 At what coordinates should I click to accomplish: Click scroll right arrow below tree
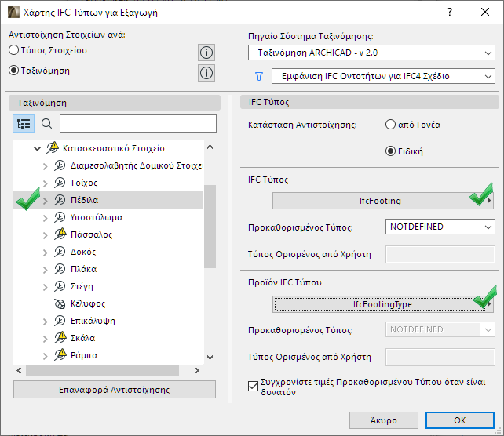(x=197, y=370)
